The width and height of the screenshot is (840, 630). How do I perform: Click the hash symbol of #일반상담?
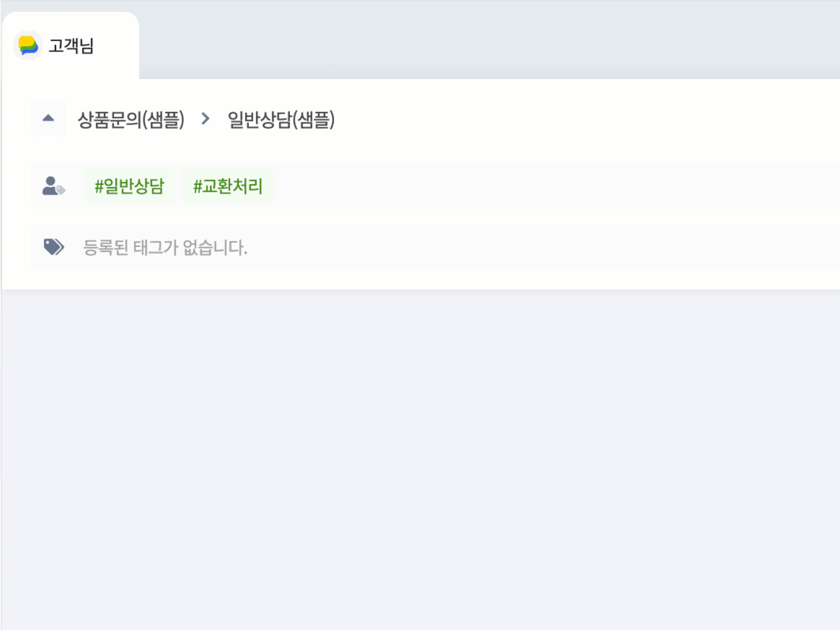coord(99,186)
